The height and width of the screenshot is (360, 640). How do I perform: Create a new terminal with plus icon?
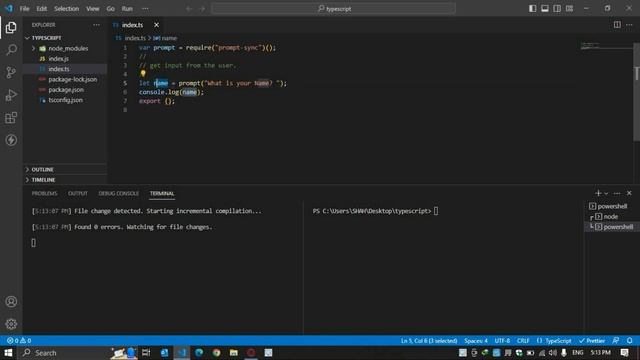tap(598, 193)
